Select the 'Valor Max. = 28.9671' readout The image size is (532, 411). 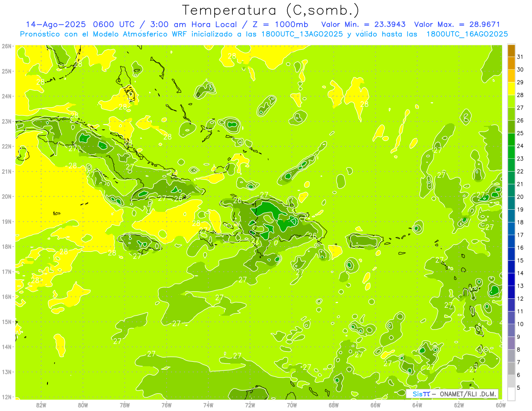[457, 24]
